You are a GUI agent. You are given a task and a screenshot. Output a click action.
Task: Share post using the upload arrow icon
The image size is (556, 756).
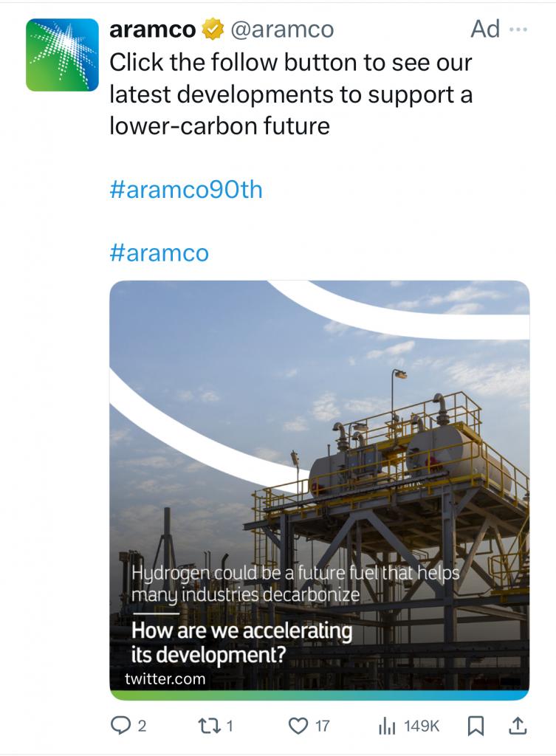pyautogui.click(x=518, y=725)
